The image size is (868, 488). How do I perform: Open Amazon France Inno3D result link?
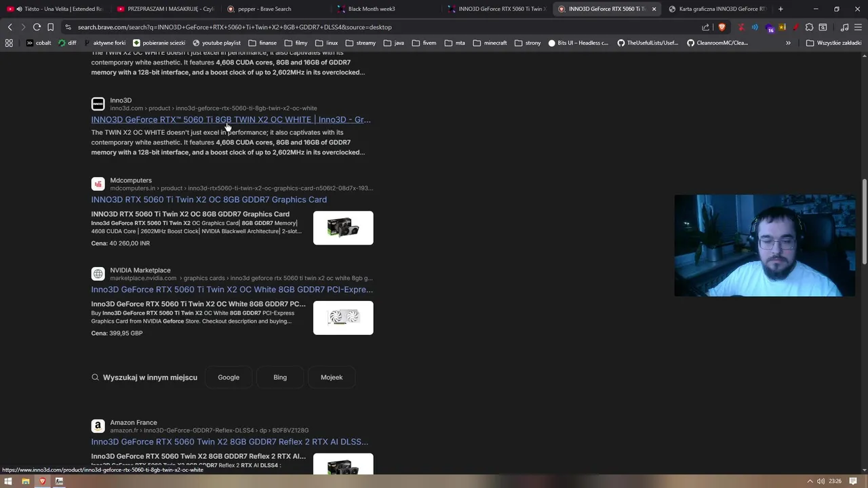[230, 442]
